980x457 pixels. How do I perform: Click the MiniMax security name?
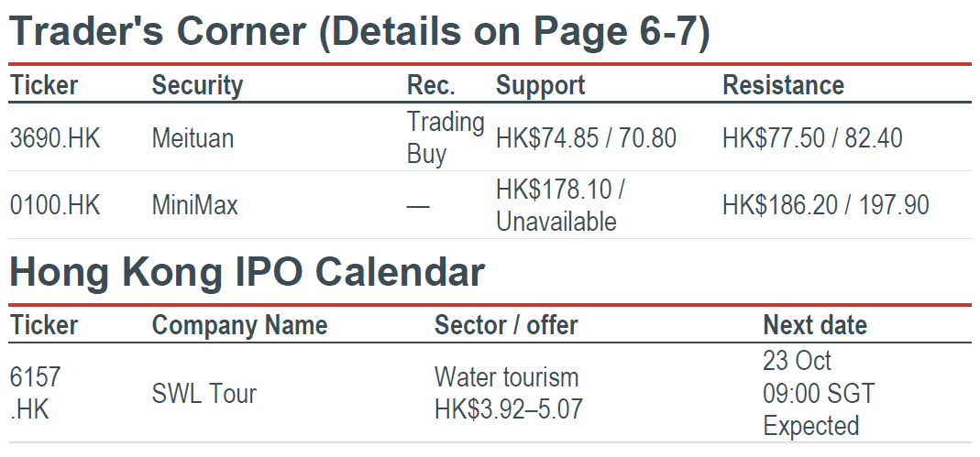[195, 205]
